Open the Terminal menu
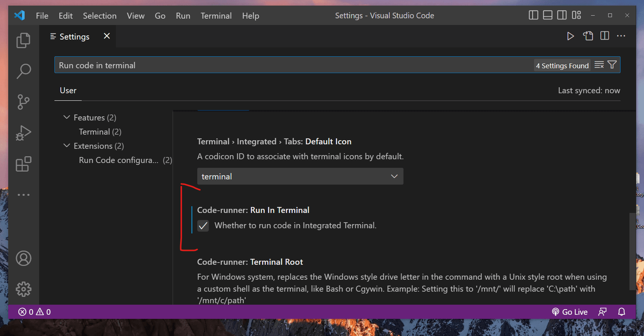 coord(216,16)
